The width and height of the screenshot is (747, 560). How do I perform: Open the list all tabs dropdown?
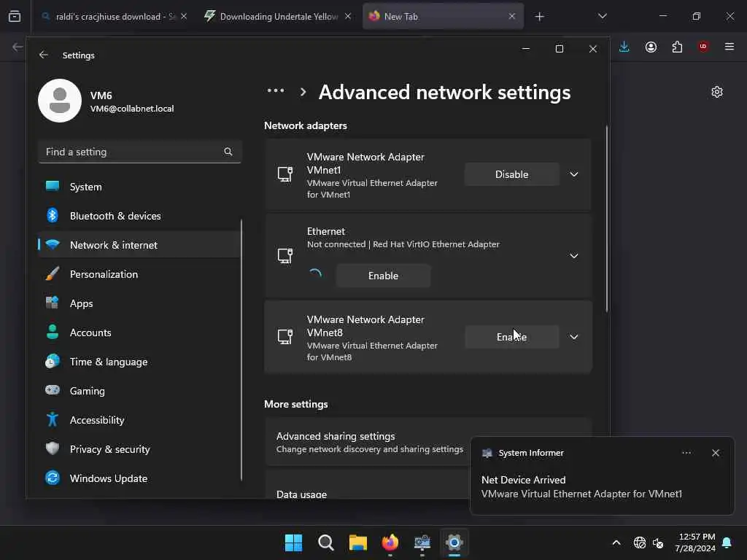(x=602, y=16)
